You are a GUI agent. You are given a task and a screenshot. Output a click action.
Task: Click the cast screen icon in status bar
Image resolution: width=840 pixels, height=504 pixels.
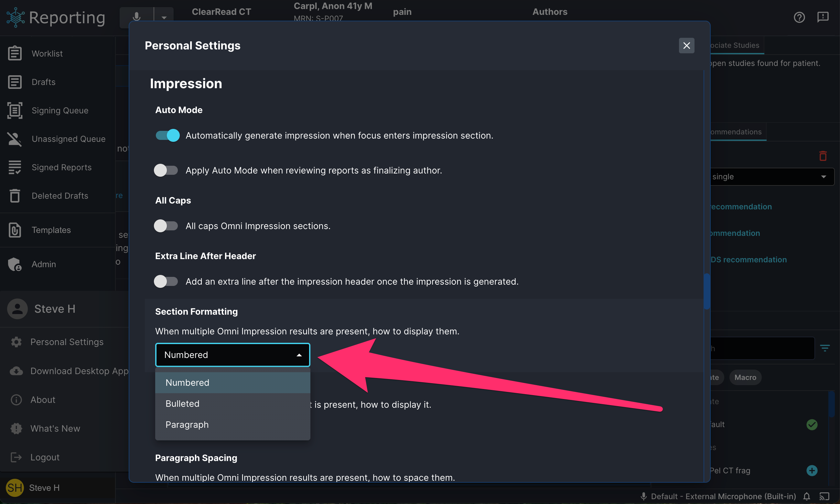824,497
